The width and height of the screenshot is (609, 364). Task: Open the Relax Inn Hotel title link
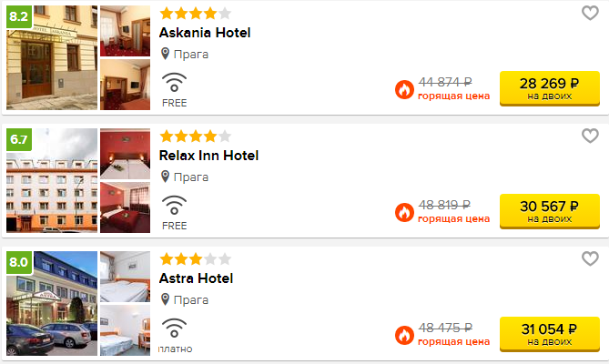pos(208,156)
